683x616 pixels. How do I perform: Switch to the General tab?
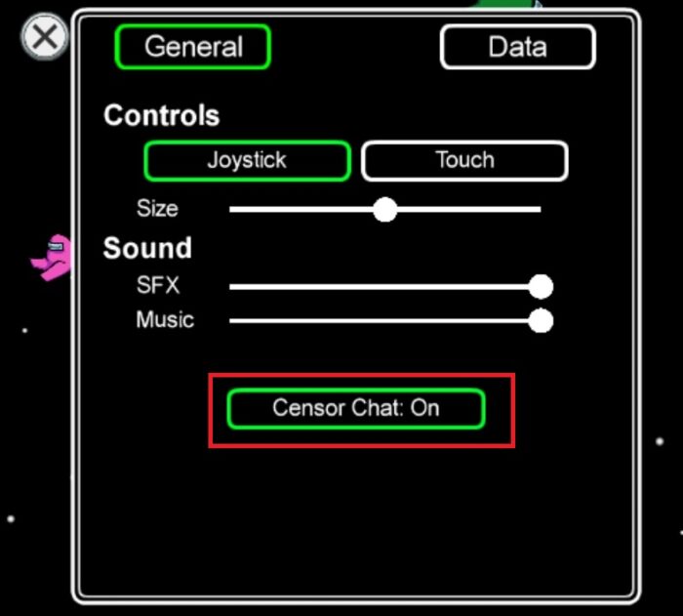point(193,47)
